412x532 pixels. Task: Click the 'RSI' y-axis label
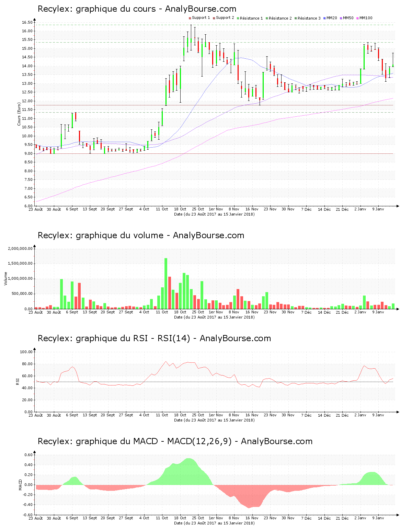[x=18, y=382]
